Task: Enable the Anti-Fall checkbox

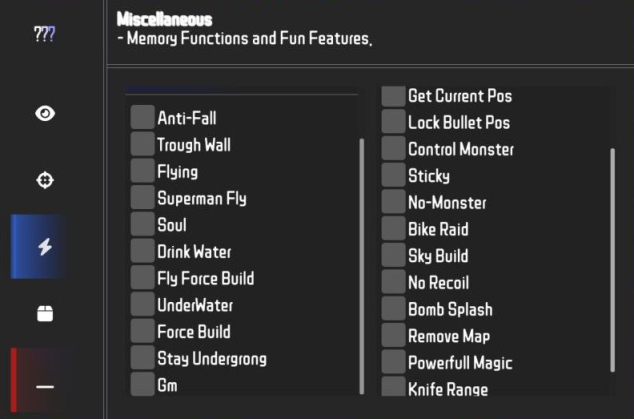Action: coord(143,117)
